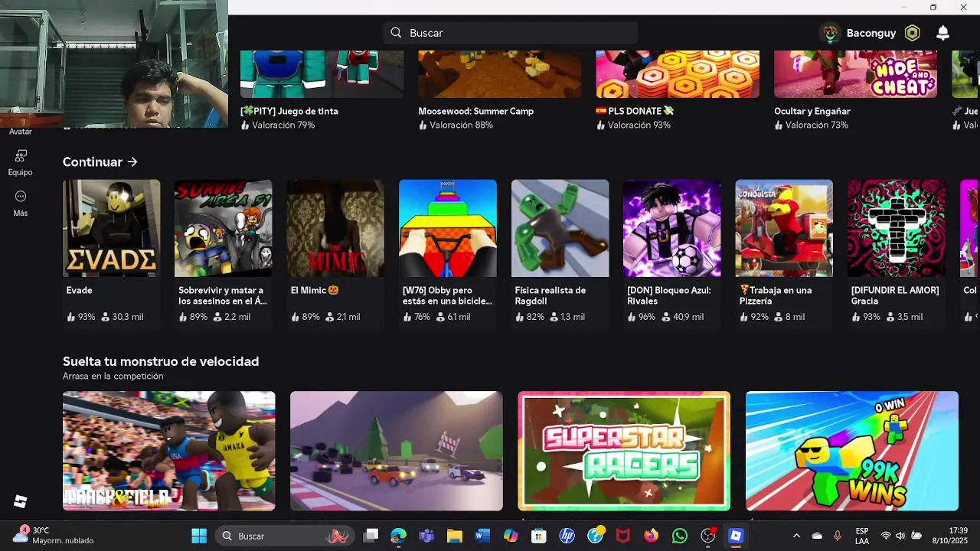Image resolution: width=980 pixels, height=551 pixels.
Task: Launch Firefox from taskbar
Action: [x=652, y=536]
